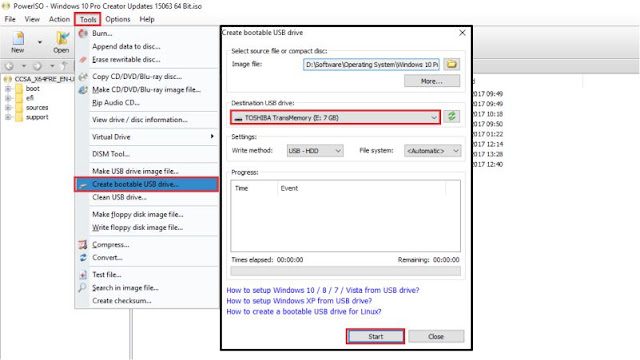The width and height of the screenshot is (640, 360).
Task: Select DISM Tool entry
Action: [x=111, y=154]
